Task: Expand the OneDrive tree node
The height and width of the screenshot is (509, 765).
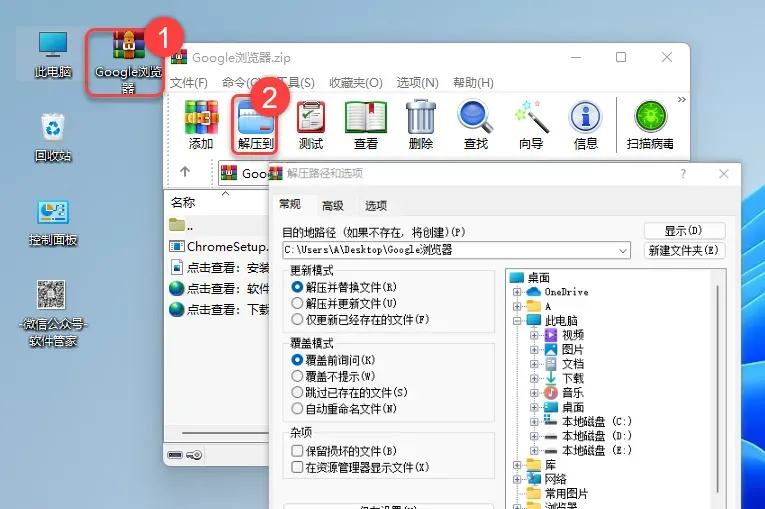Action: [x=517, y=292]
